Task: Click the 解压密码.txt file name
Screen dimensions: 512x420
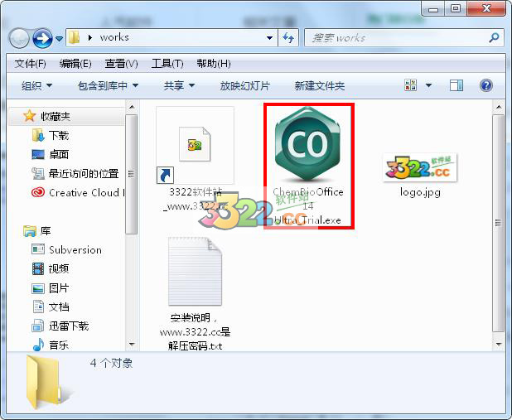Action: tap(195, 346)
